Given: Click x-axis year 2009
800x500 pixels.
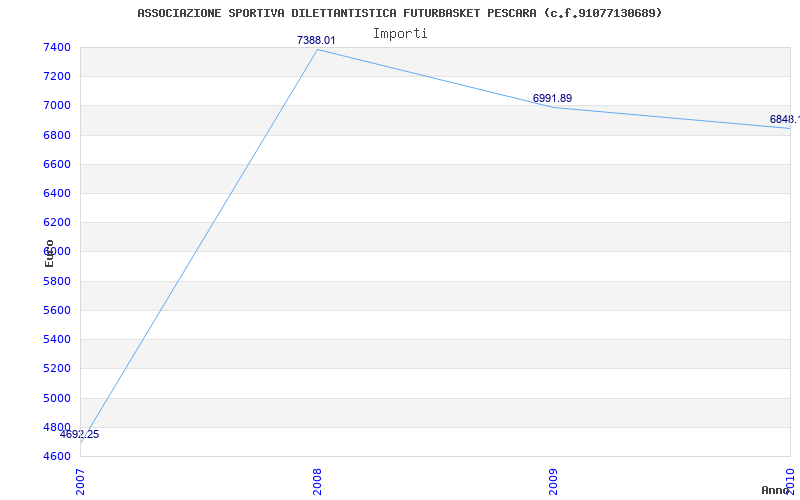Looking at the screenshot, I should 554,481.
